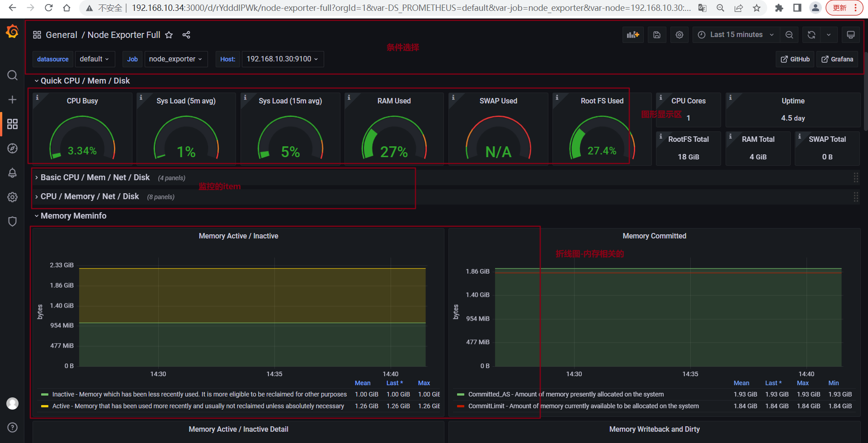Click the Node Exporter Full dashboard title
The height and width of the screenshot is (443, 868).
(x=124, y=35)
